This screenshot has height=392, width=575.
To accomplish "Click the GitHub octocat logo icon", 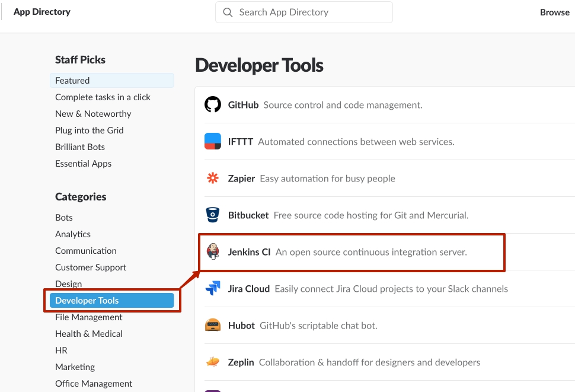I will tap(213, 104).
